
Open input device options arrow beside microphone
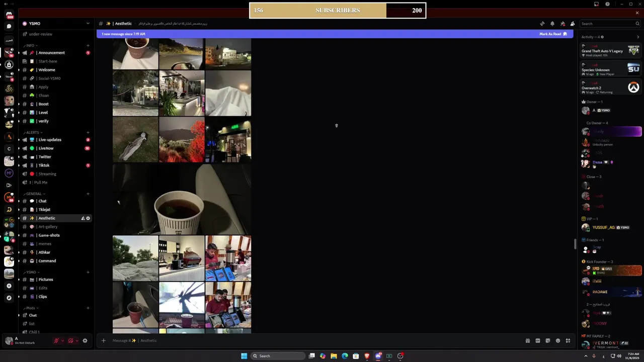tap(62, 340)
